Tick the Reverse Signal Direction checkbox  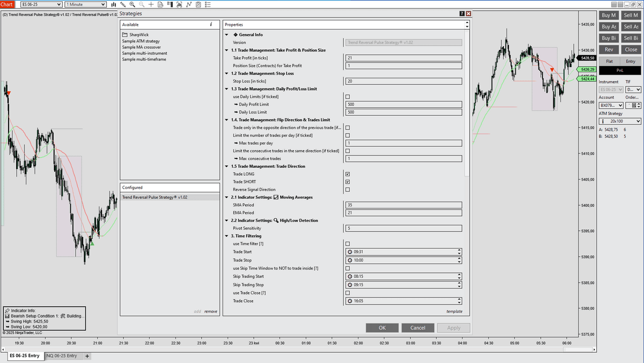tap(348, 189)
